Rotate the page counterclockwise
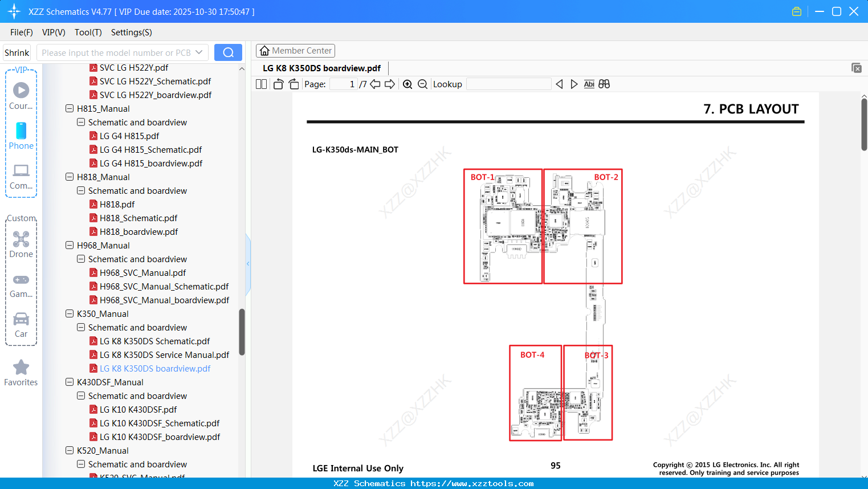Image resolution: width=868 pixels, height=489 pixels. tap(278, 84)
